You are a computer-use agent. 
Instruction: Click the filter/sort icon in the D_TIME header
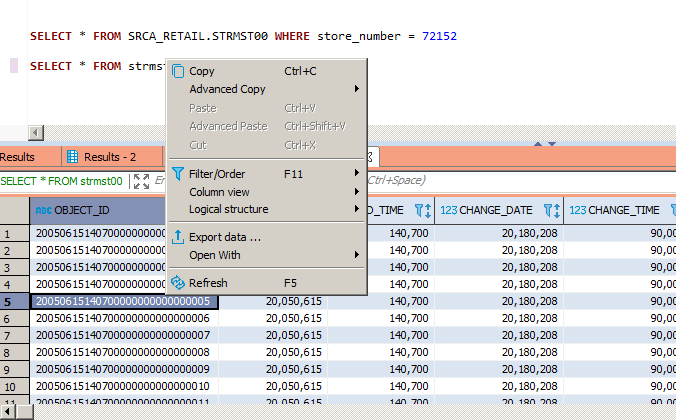[x=422, y=210]
